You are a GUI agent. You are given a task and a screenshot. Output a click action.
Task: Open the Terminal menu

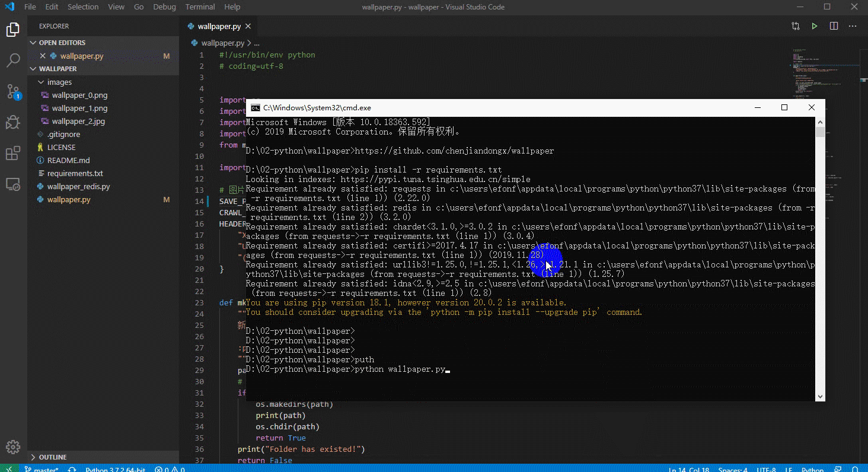click(x=200, y=7)
